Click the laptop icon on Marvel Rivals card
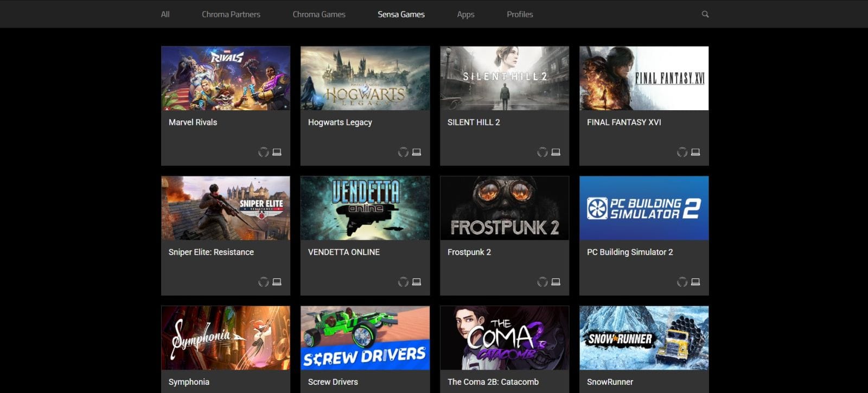 (277, 152)
